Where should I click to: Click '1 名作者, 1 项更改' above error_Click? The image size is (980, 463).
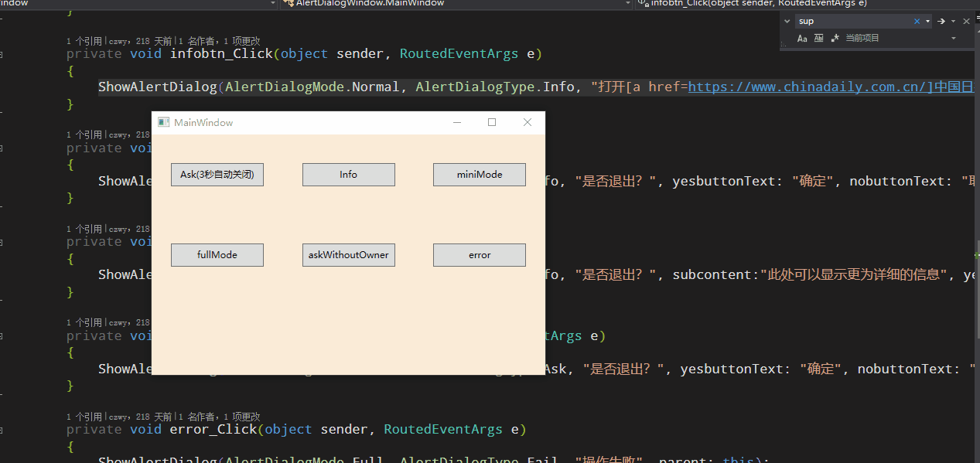[220, 417]
